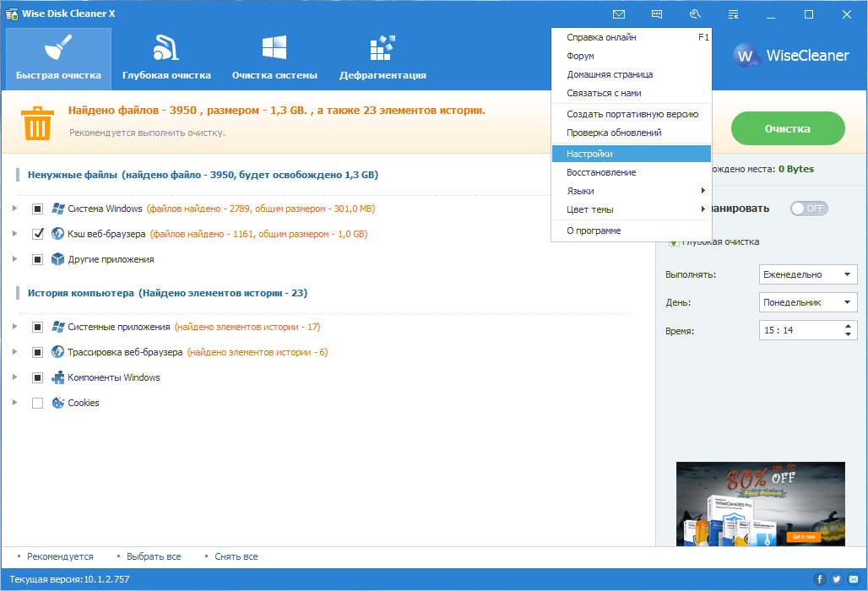Viewport: 868px width, 591px height.
Task: Click the orange trash bin icon
Action: (37, 123)
